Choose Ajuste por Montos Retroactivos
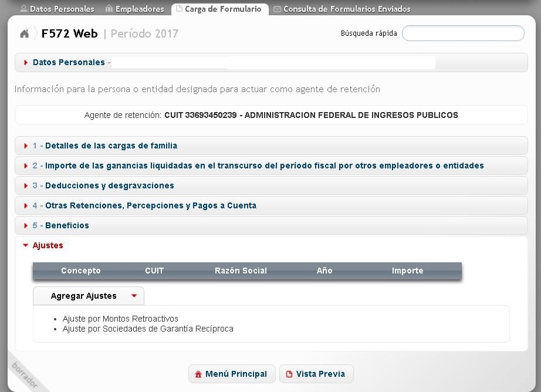 pyautogui.click(x=120, y=319)
